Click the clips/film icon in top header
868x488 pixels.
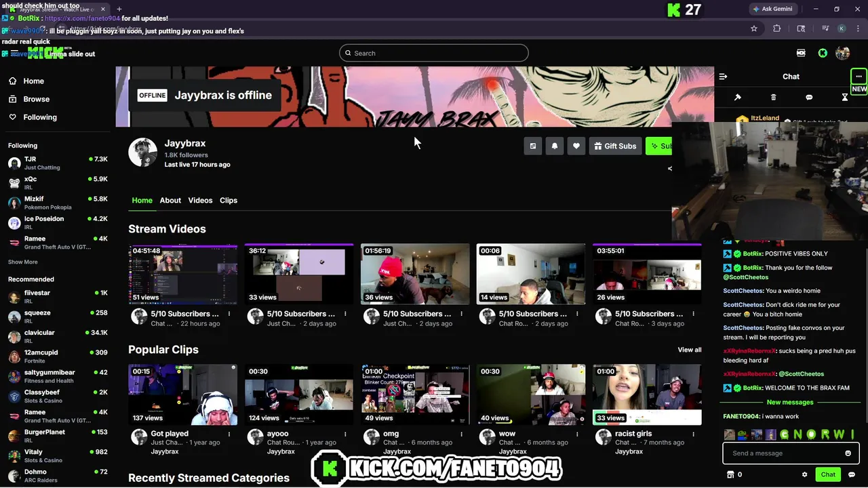click(x=801, y=53)
